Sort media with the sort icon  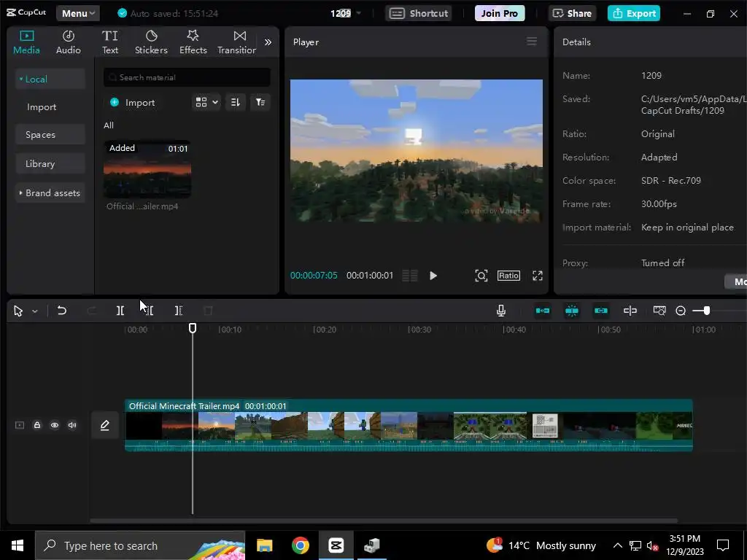tap(236, 102)
